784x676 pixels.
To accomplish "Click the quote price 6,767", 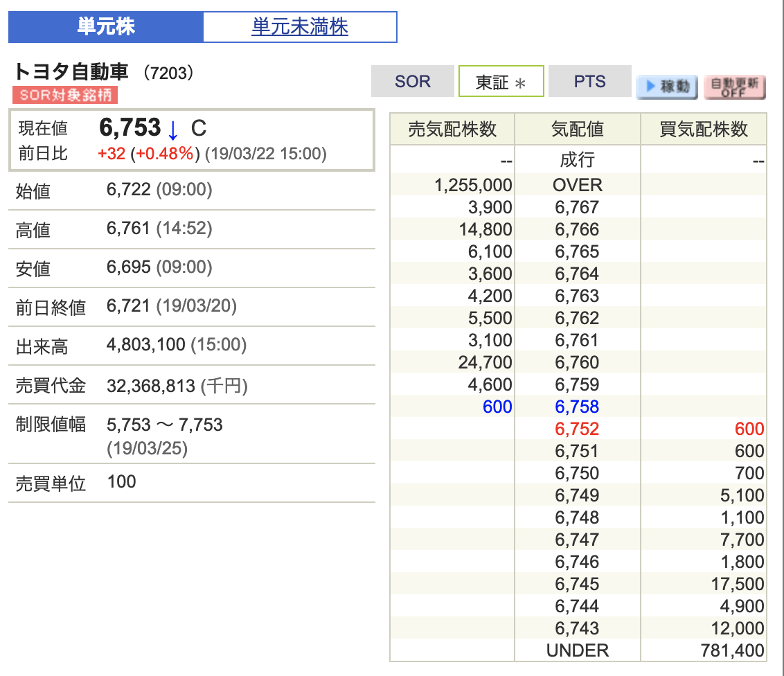I will pos(577,207).
